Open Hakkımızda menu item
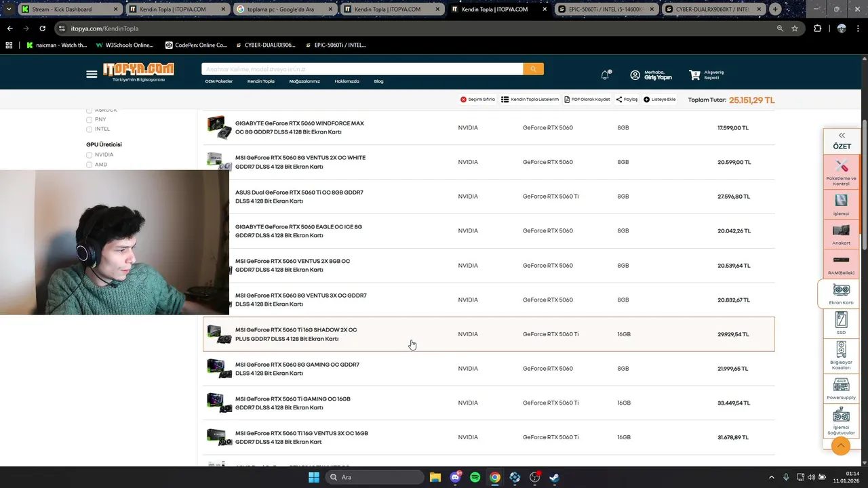868x488 pixels. click(347, 81)
